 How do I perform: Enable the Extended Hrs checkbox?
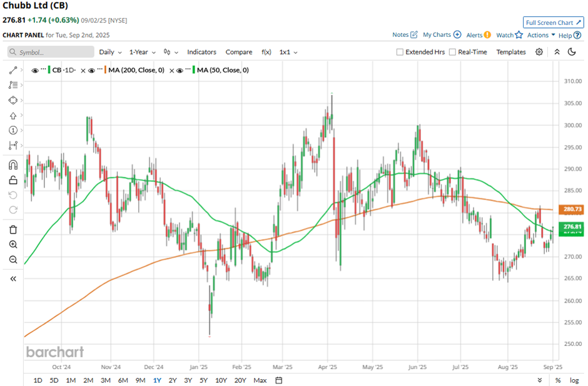pos(400,52)
